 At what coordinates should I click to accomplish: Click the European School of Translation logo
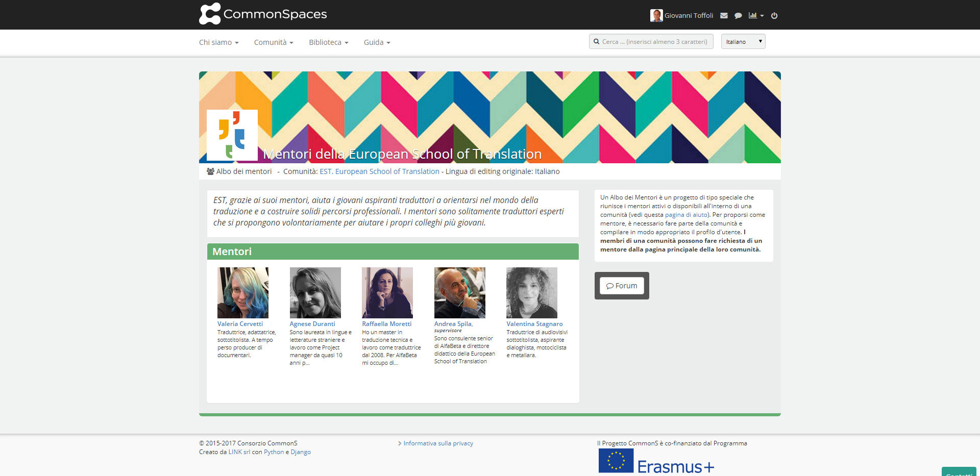point(232,135)
